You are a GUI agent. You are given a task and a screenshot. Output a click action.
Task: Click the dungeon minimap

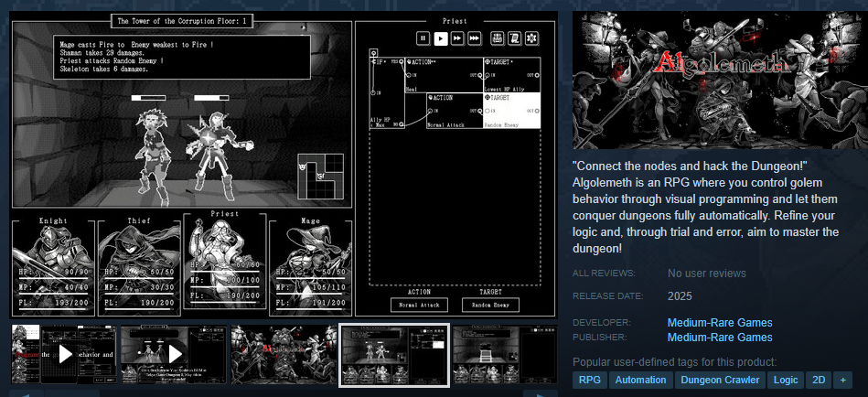click(320, 176)
